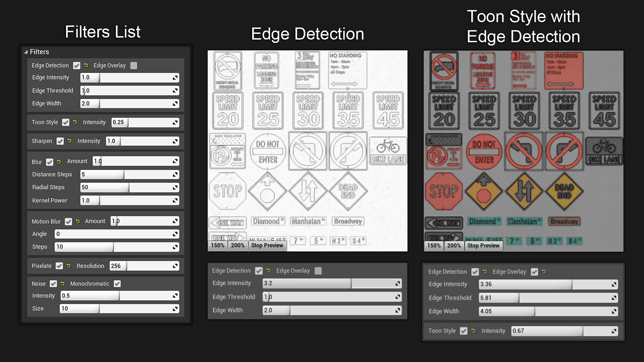Click the Sharpen reset icon
The image size is (644, 362).
click(68, 141)
